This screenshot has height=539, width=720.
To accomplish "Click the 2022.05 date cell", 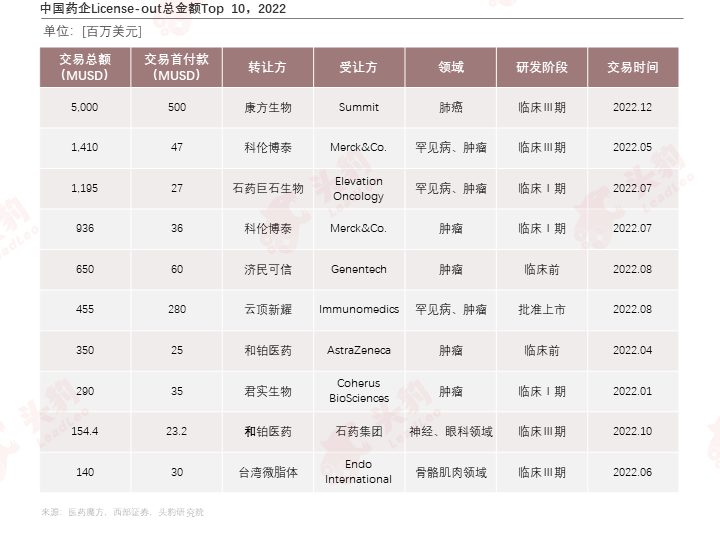I will 633,147.
